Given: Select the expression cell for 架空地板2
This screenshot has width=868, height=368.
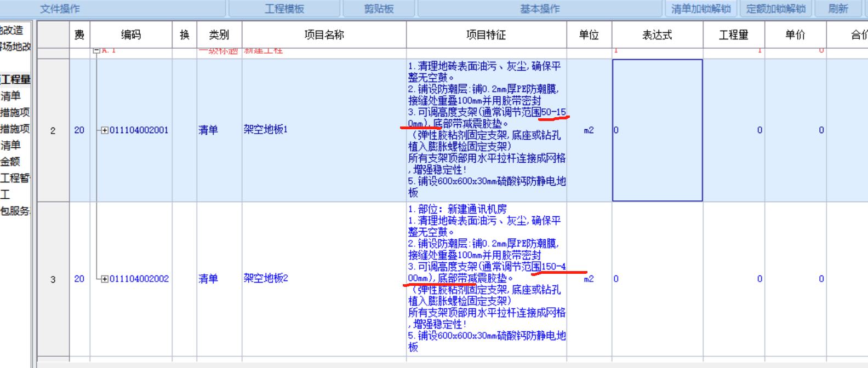Looking at the screenshot, I should pos(657,279).
